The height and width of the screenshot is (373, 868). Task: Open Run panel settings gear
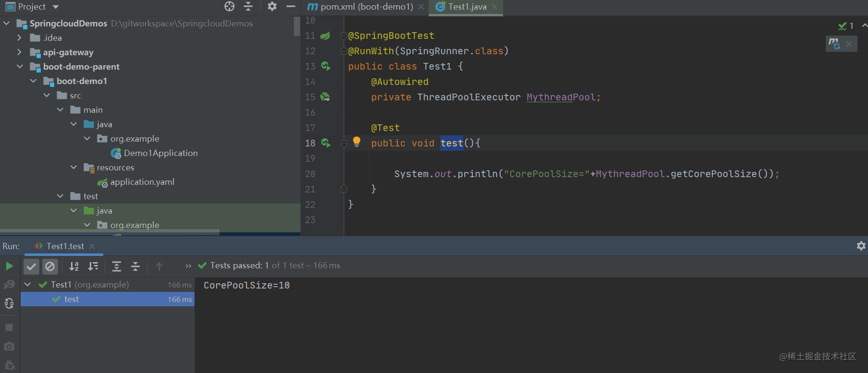click(861, 246)
